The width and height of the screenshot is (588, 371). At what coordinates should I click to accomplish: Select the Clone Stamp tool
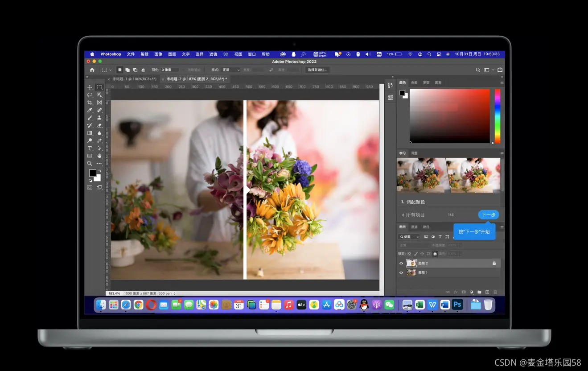click(x=99, y=118)
